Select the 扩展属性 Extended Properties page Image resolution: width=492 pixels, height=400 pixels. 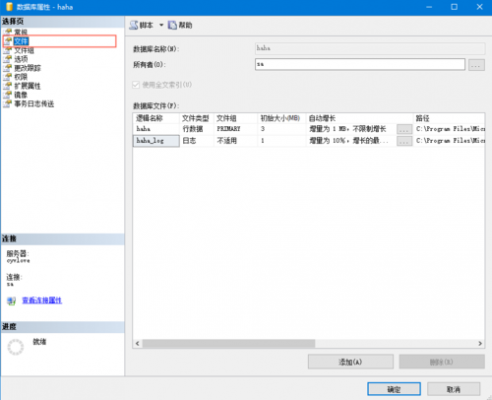27,86
